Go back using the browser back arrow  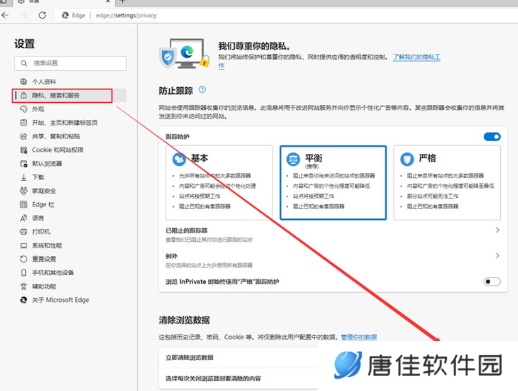pyautogui.click(x=5, y=15)
